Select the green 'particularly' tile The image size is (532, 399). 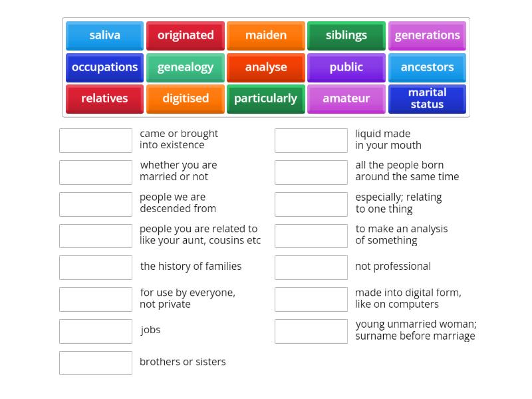(x=266, y=98)
